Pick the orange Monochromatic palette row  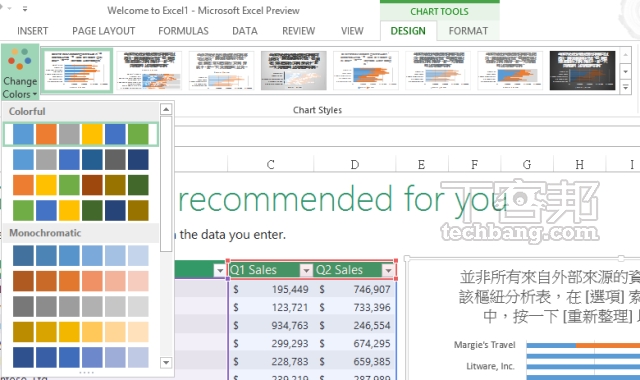click(80, 281)
